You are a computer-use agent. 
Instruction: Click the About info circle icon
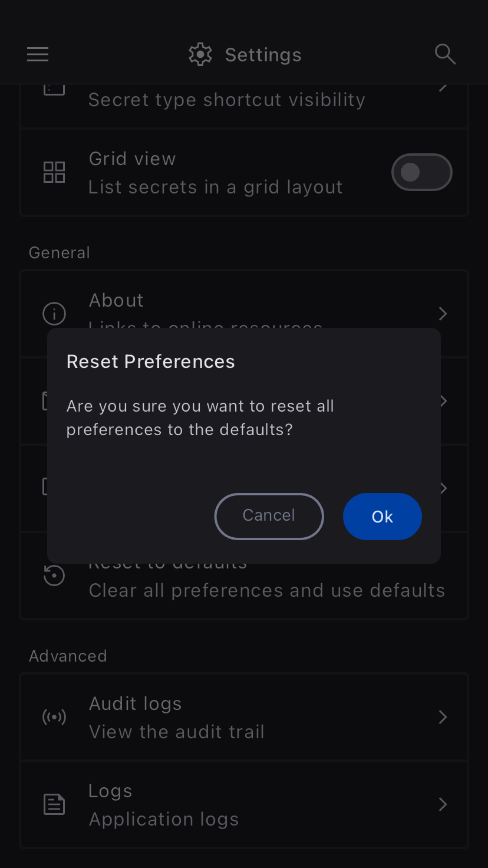point(54,313)
